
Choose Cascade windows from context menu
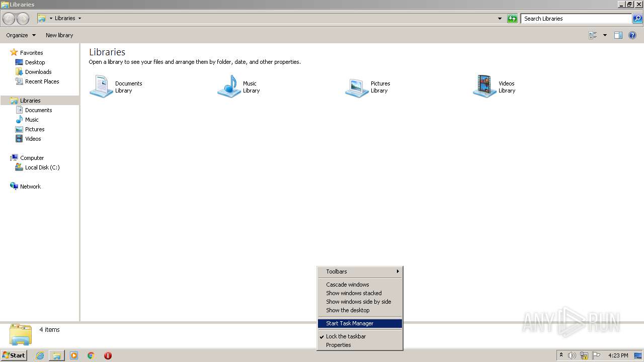coord(360,285)
